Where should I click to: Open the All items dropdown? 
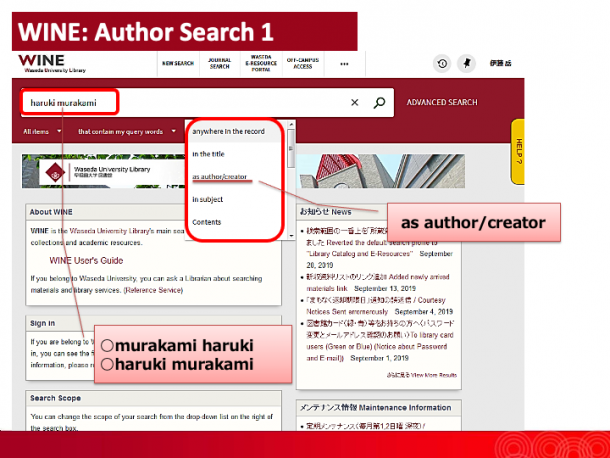tap(42, 132)
